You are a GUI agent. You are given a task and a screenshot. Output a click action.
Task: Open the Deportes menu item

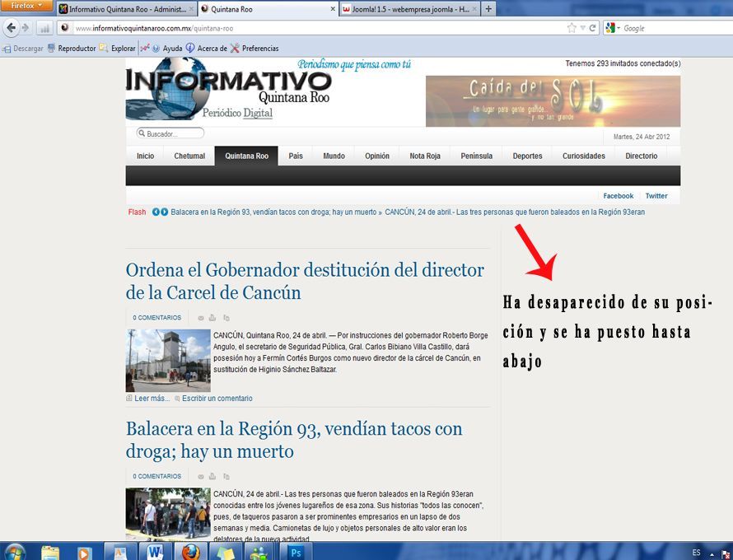[x=527, y=156]
